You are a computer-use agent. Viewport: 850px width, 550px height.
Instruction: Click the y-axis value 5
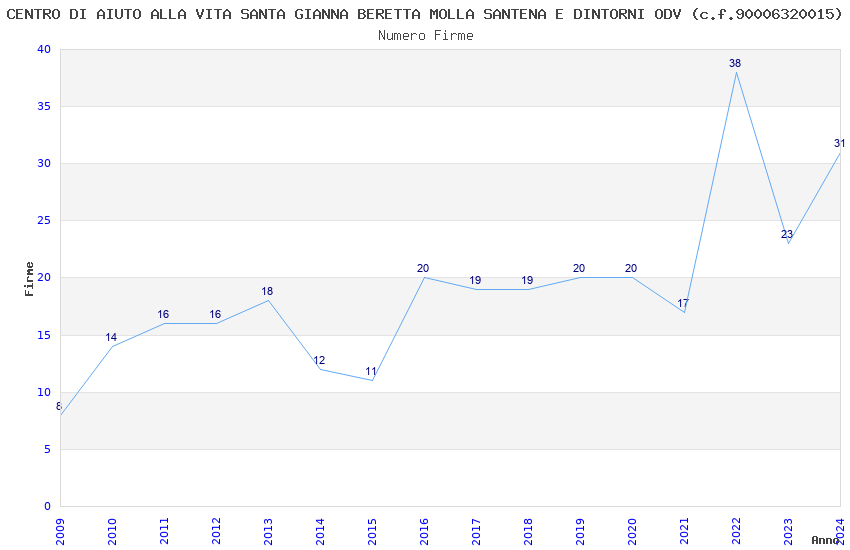coord(48,449)
